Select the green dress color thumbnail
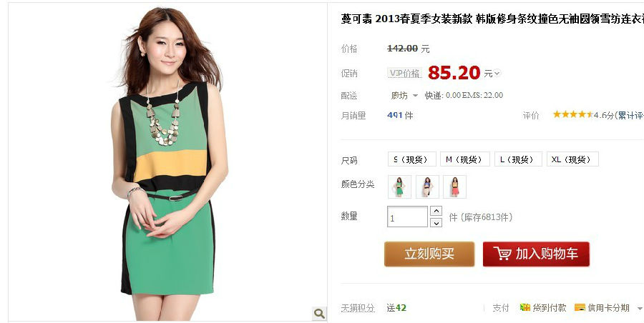 [x=399, y=187]
